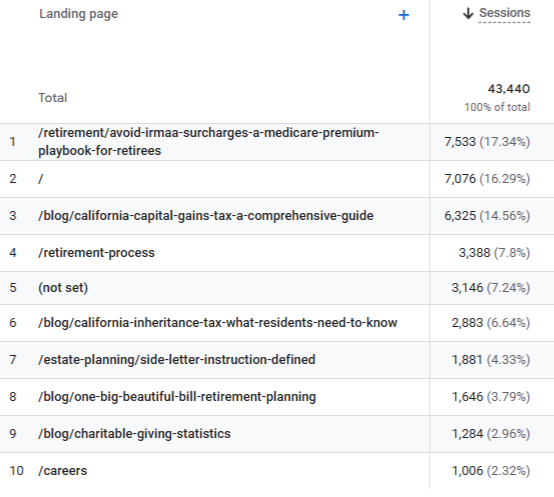Click the blue plus icon to add a dimension
Screen dimensions: 554x497
click(403, 15)
